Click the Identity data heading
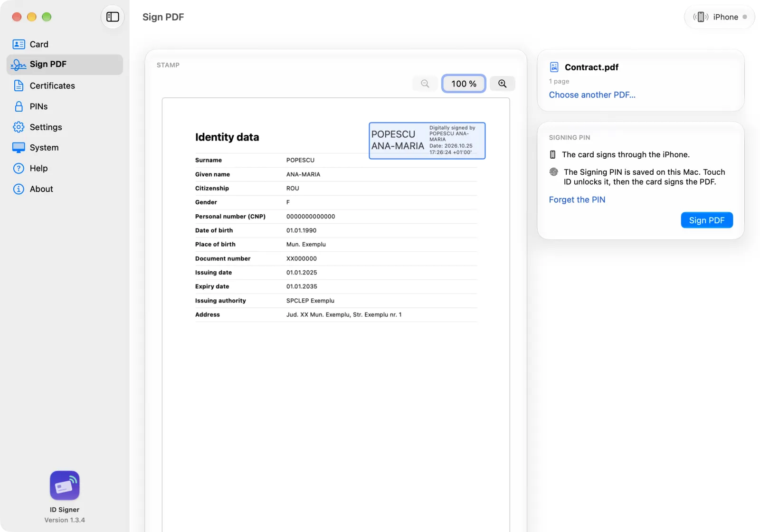Viewport: 760px width, 532px height. click(x=227, y=137)
